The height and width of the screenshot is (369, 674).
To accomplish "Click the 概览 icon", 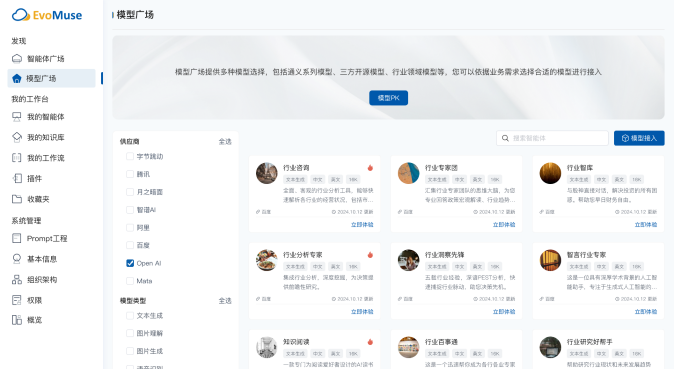I will click(17, 320).
